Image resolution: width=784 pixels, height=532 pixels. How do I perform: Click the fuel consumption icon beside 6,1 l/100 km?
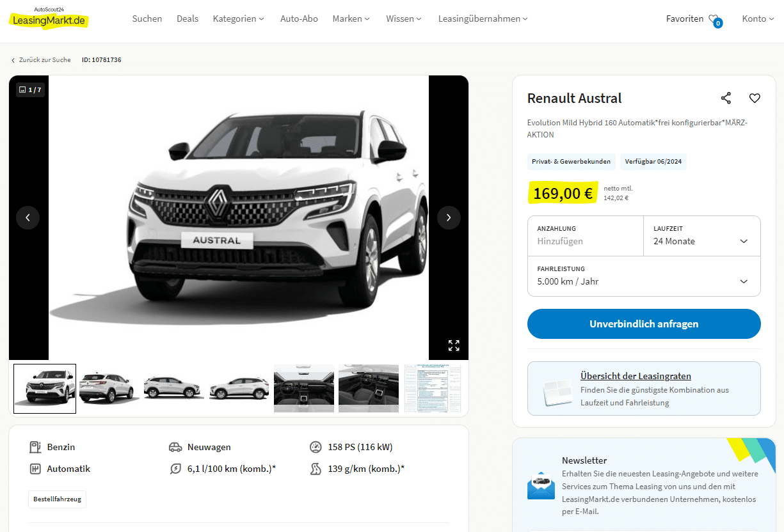(x=175, y=469)
